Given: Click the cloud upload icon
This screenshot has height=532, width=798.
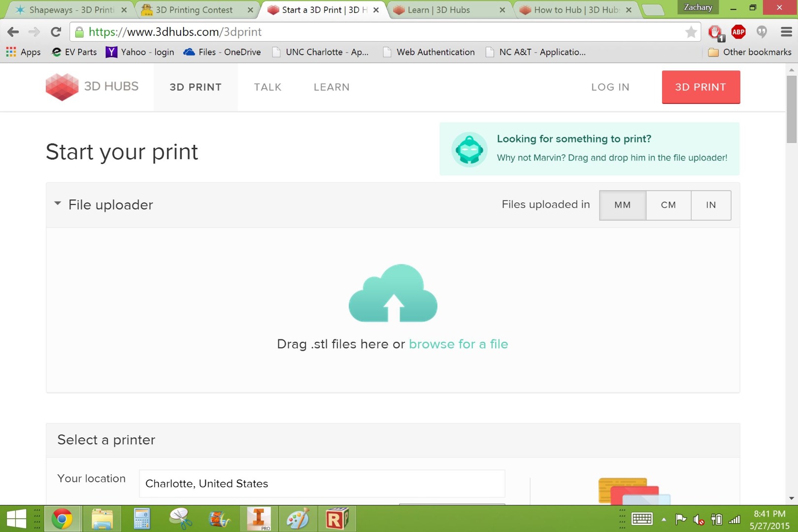Looking at the screenshot, I should click(x=393, y=293).
